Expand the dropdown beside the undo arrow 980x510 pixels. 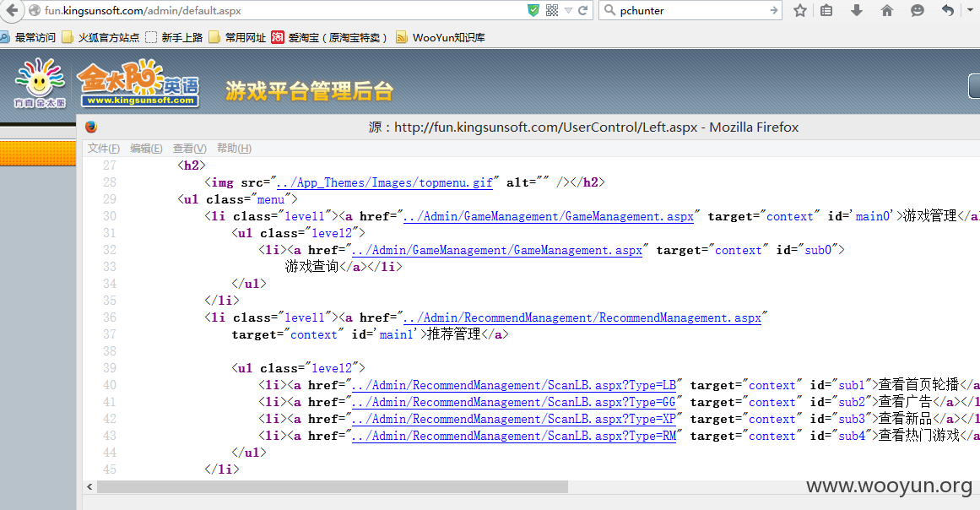point(970,10)
